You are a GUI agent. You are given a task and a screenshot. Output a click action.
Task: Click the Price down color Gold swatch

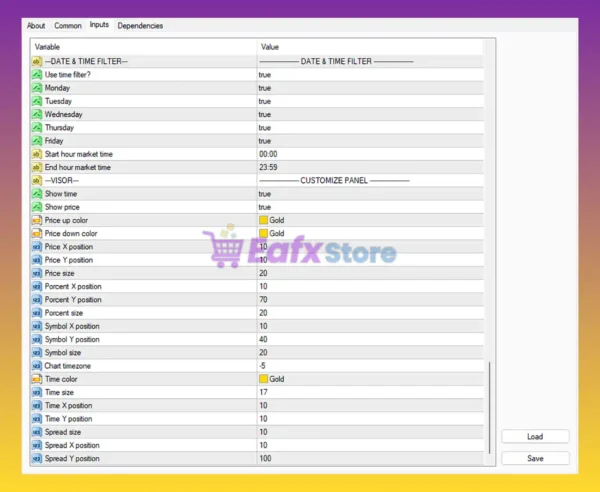tap(263, 233)
